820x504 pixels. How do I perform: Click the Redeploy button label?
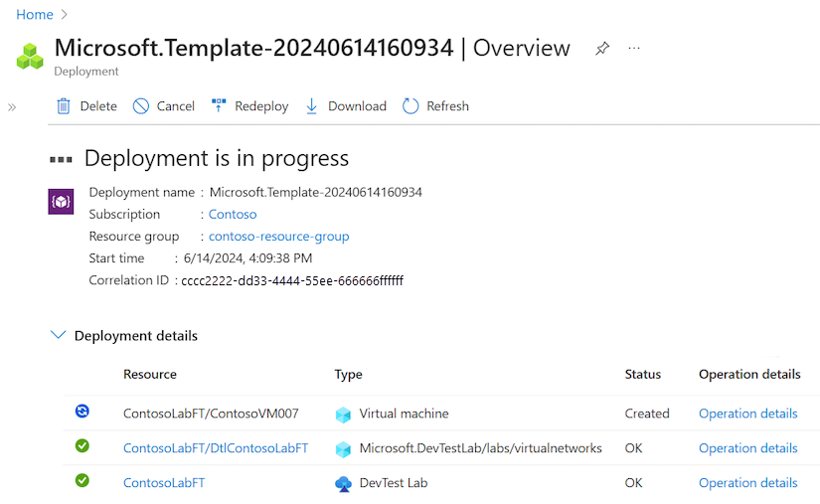tap(261, 106)
